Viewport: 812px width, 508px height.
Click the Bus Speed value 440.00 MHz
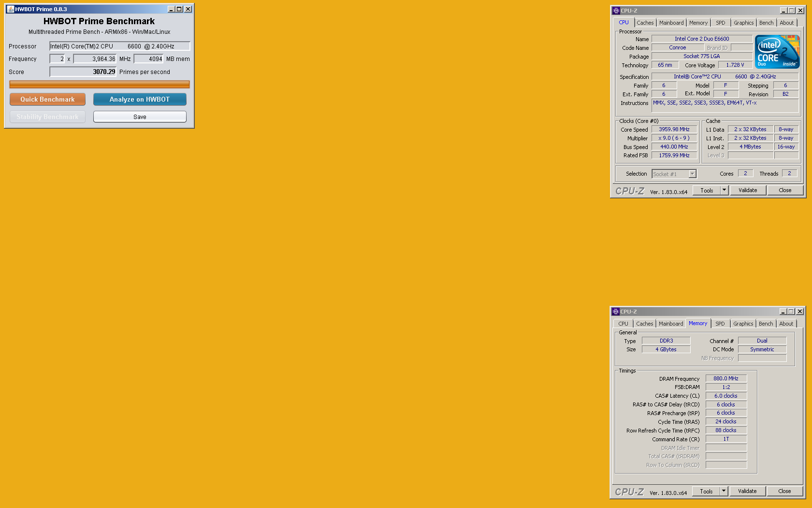tap(674, 147)
